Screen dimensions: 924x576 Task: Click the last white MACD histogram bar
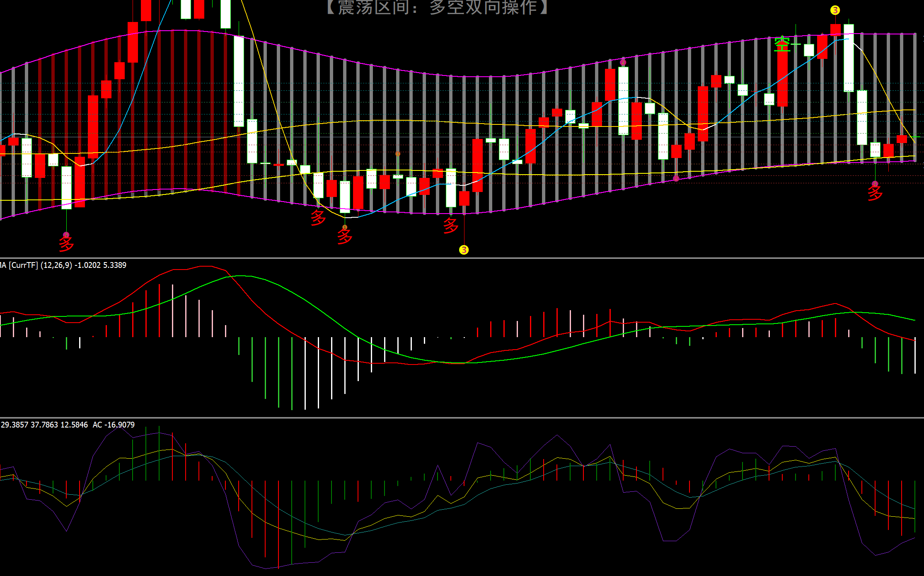[915, 356]
